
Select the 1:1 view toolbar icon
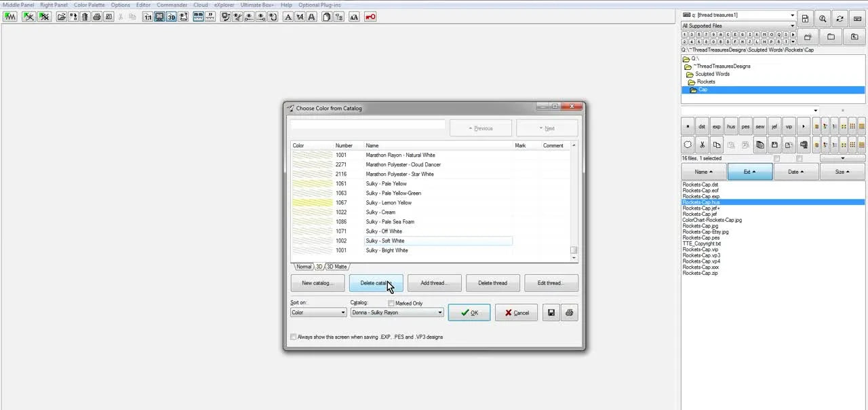point(148,16)
